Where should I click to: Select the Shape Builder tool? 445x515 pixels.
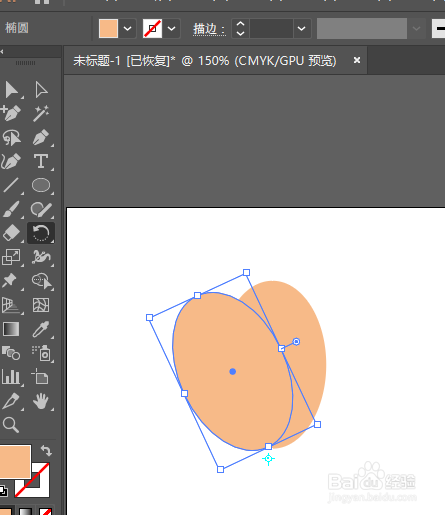[x=42, y=281]
